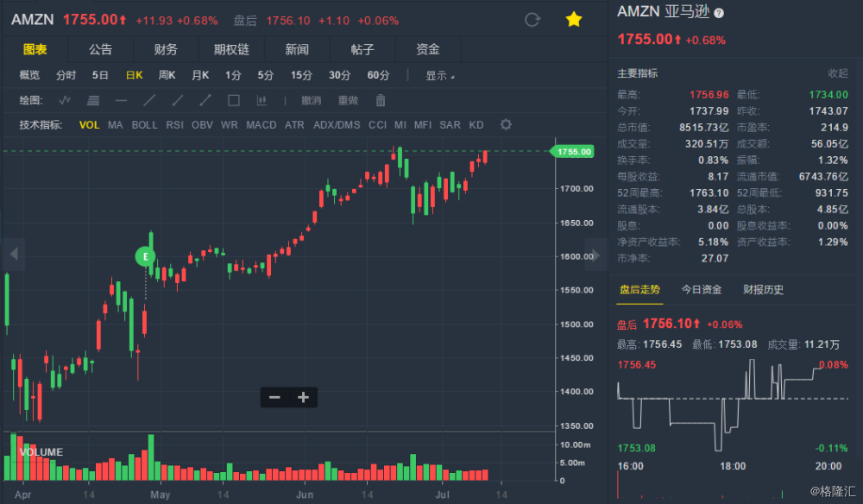Enable the ATR indicator
Image resolution: width=863 pixels, height=504 pixels.
pos(294,125)
